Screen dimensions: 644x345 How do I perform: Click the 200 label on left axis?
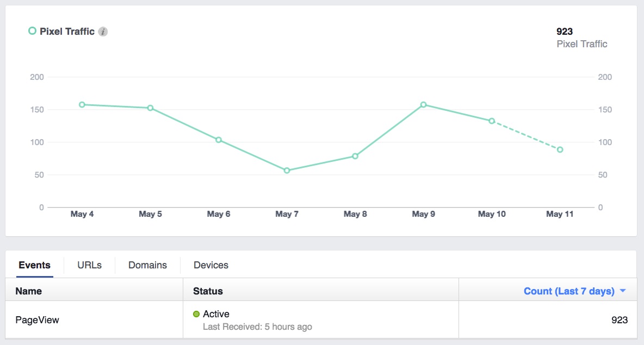[37, 77]
